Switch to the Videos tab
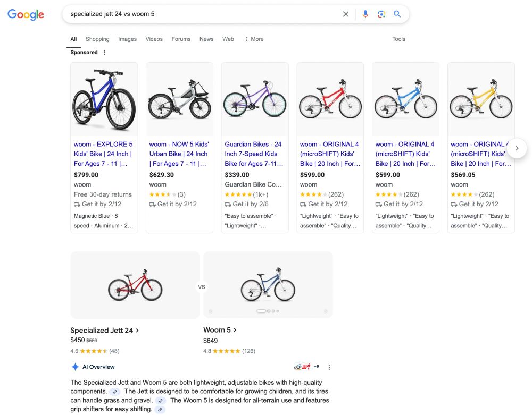 tap(154, 39)
